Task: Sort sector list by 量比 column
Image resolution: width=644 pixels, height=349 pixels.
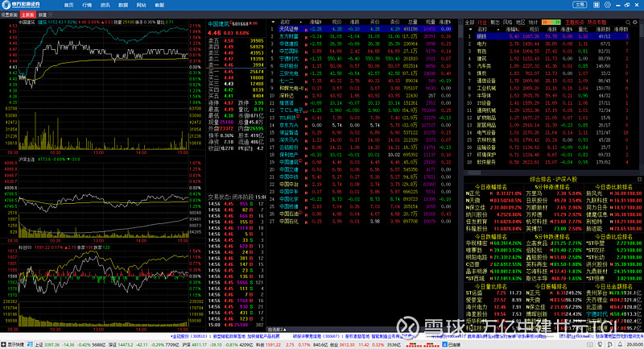Action: click(583, 30)
